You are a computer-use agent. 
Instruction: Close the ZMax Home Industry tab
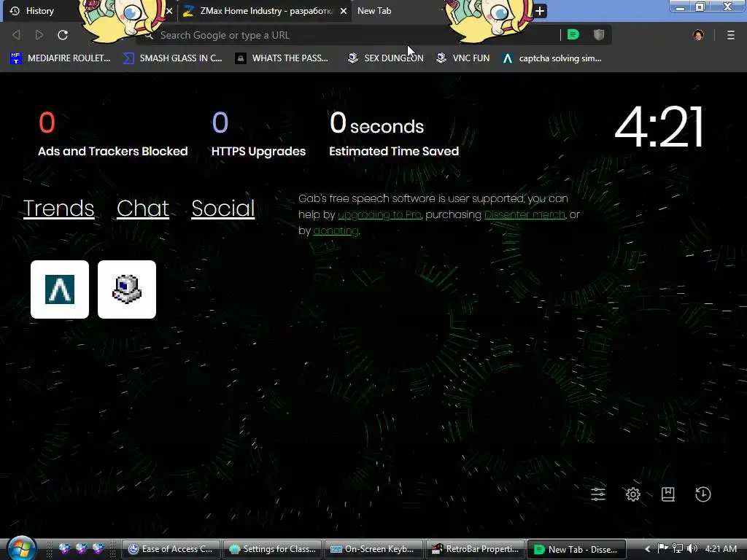click(x=343, y=11)
